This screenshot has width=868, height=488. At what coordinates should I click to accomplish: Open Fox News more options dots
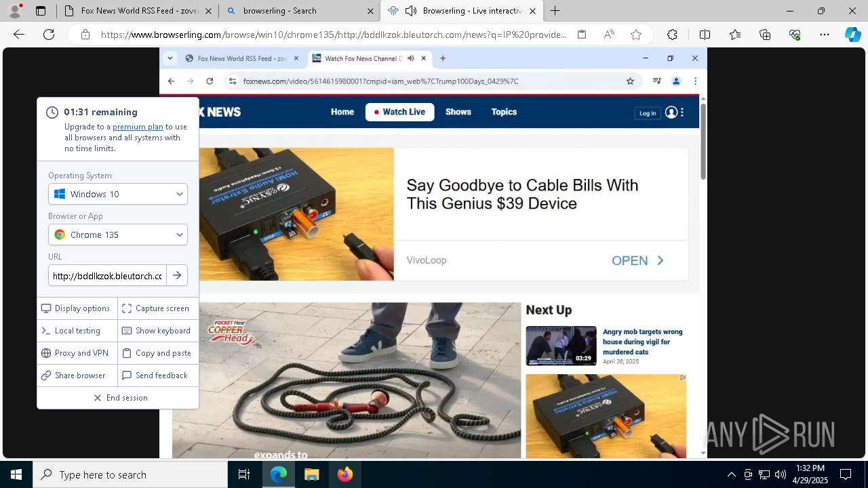coord(682,113)
